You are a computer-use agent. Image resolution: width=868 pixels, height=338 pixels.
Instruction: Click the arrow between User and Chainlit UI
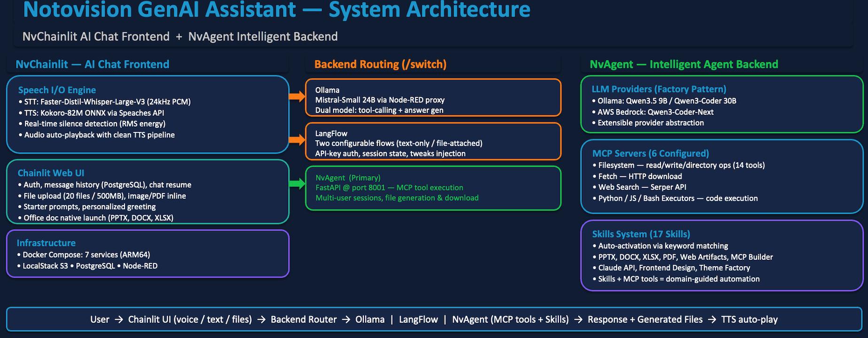119,320
